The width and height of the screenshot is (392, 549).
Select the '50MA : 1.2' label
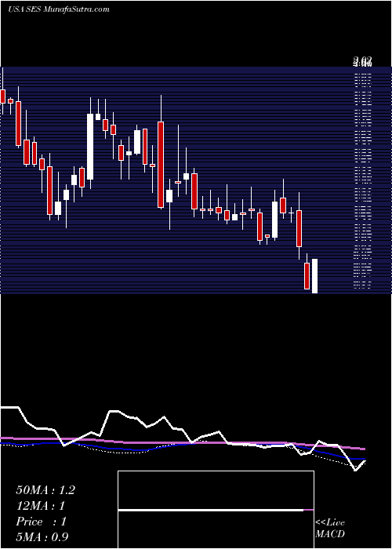click(45, 490)
